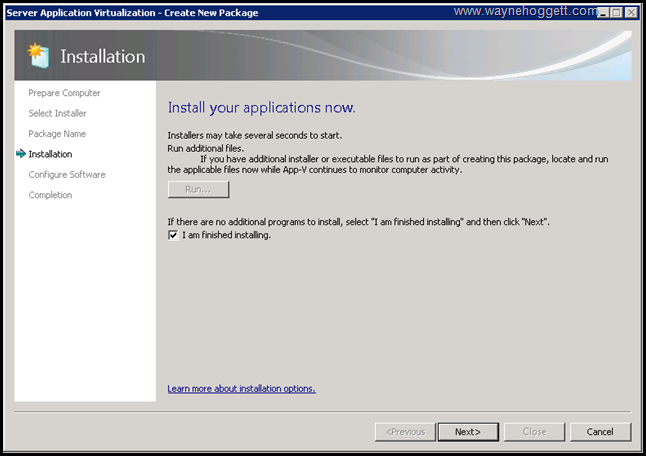
Task: Go back with the Previous button
Action: [405, 432]
